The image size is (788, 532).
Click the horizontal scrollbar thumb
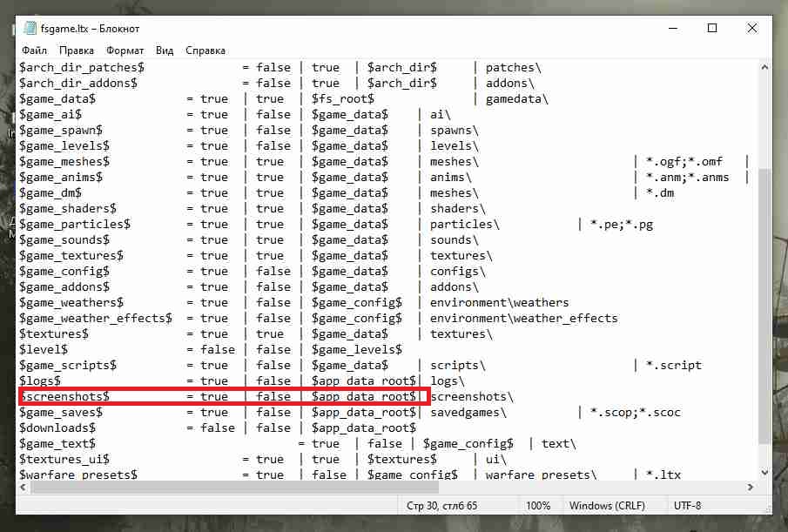click(235, 487)
